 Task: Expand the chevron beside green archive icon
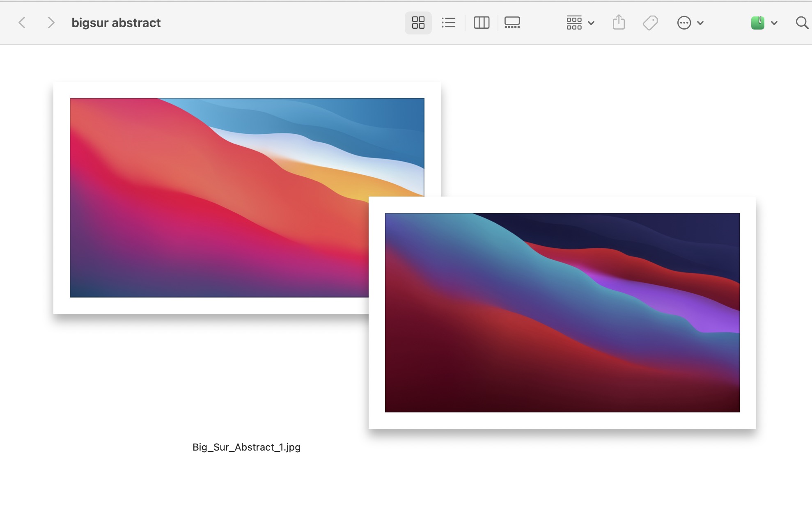[774, 23]
